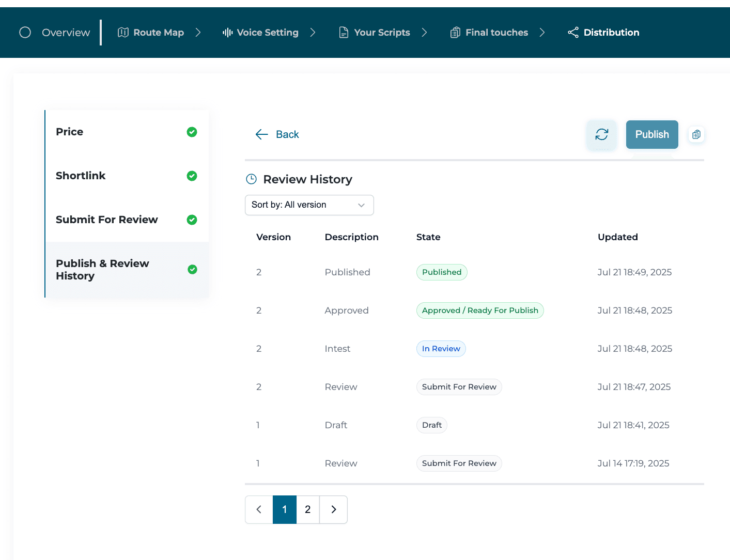Open the Sort by All version dropdown
Screen dimensions: 730x560
tap(309, 205)
